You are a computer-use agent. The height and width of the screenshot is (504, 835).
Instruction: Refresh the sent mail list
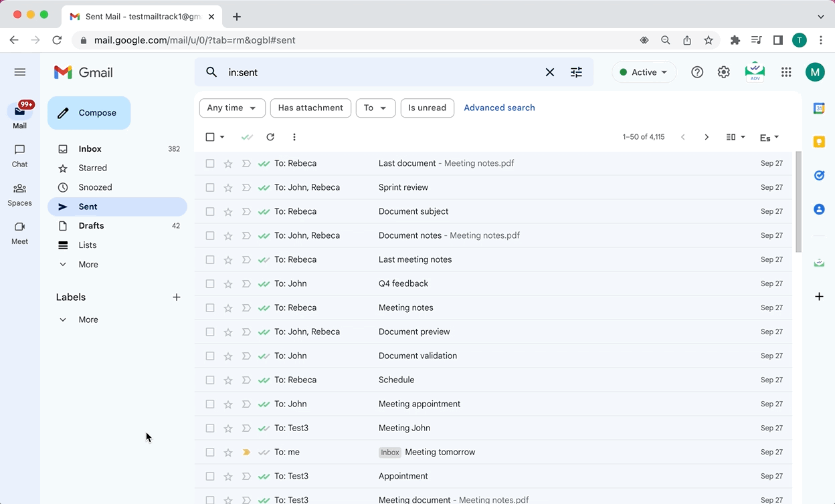click(x=270, y=137)
